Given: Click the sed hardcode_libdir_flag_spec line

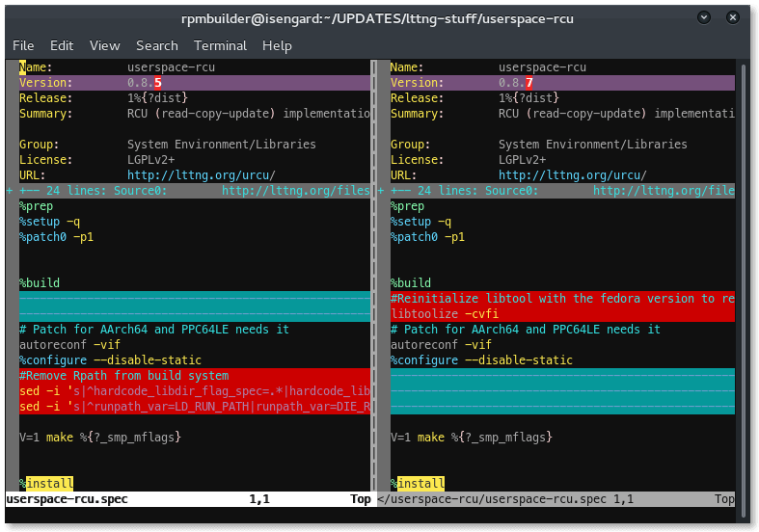Looking at the screenshot, I should pos(195,391).
